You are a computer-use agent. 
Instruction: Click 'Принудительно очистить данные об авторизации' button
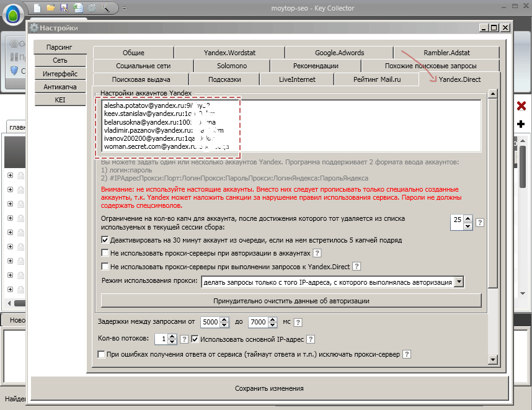[x=291, y=301]
